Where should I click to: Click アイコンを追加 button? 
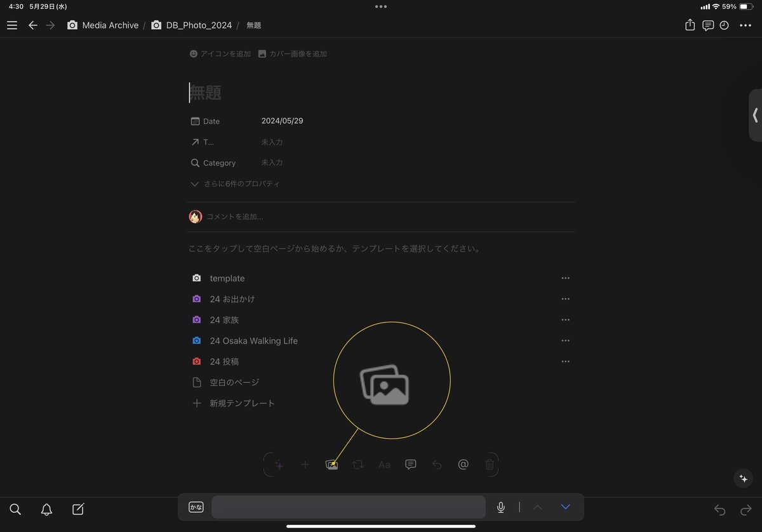pos(220,54)
